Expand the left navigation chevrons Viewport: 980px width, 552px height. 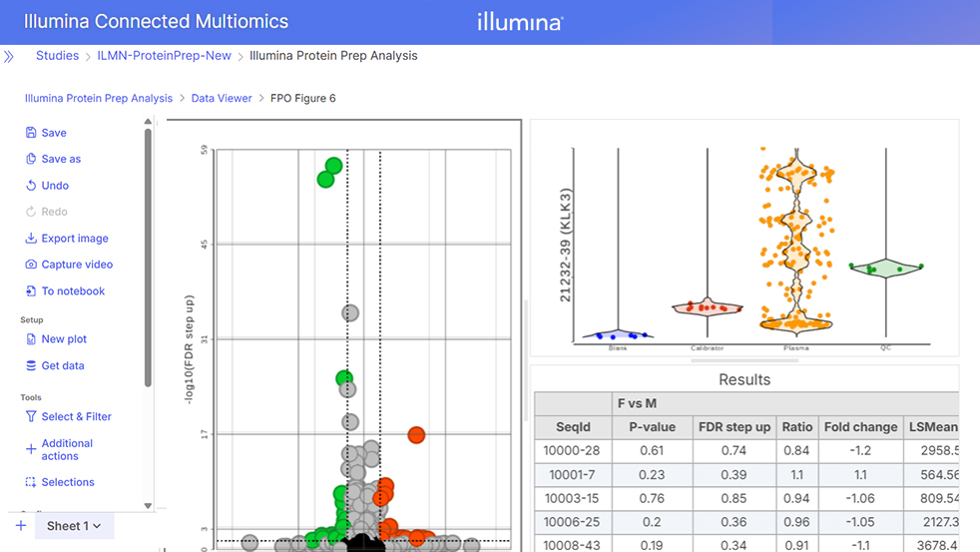(x=9, y=57)
